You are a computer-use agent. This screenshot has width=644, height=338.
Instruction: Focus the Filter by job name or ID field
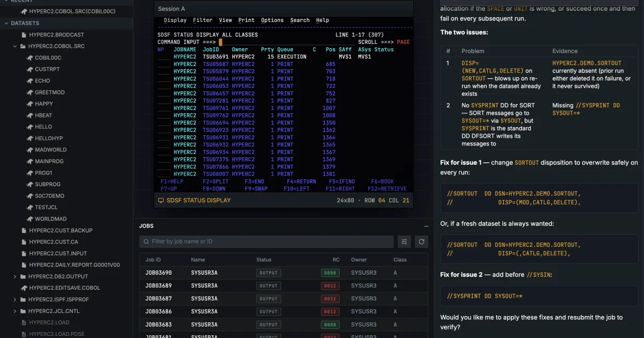(267, 241)
